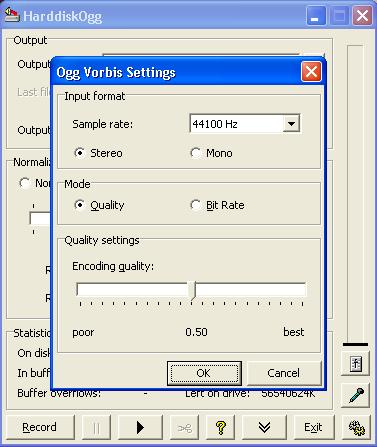Select the Quality mode radio button

pyautogui.click(x=80, y=205)
